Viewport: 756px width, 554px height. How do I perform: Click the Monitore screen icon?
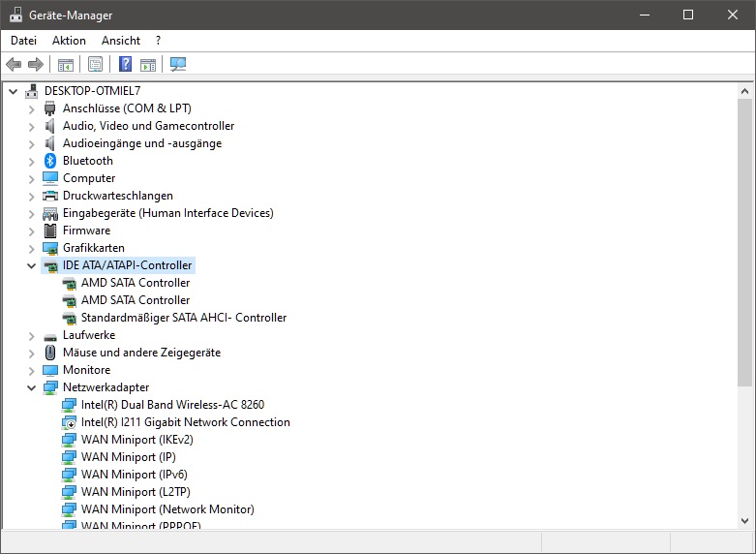(50, 370)
